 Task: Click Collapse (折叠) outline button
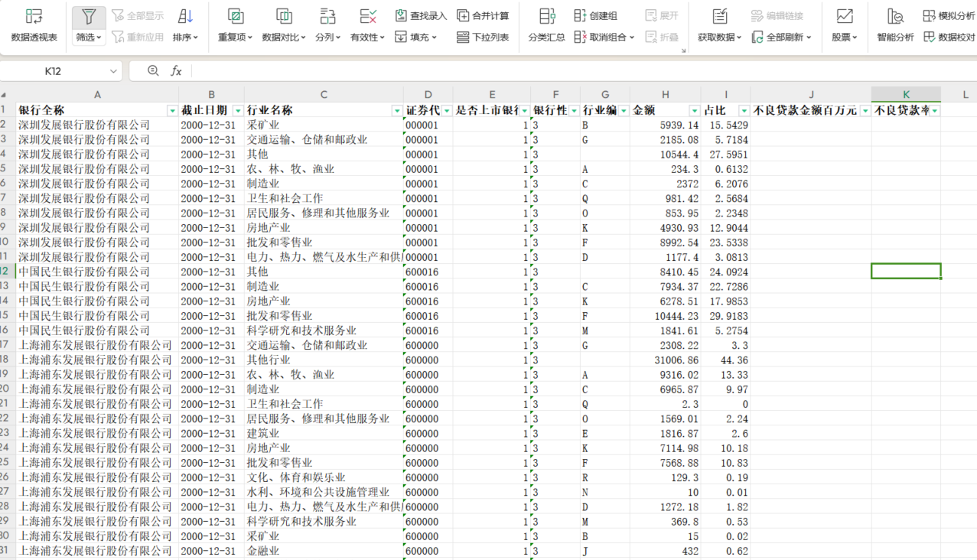tap(662, 37)
